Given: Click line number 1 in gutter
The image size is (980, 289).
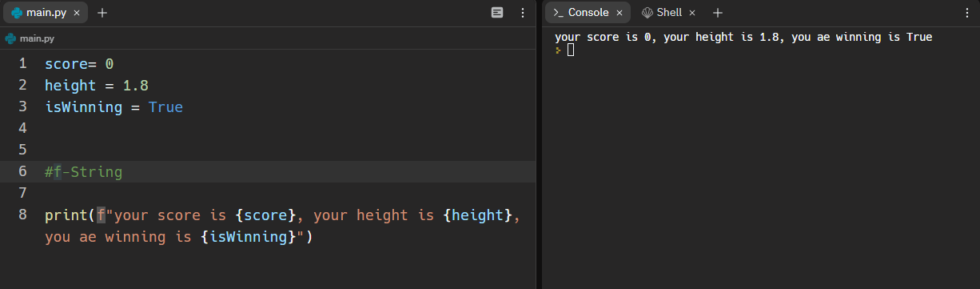Looking at the screenshot, I should click(22, 63).
